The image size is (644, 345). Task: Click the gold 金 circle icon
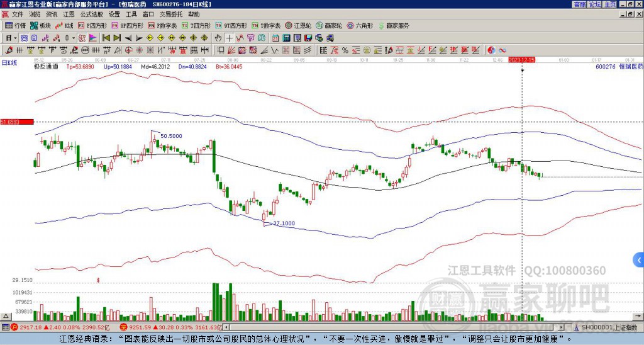coord(367,50)
